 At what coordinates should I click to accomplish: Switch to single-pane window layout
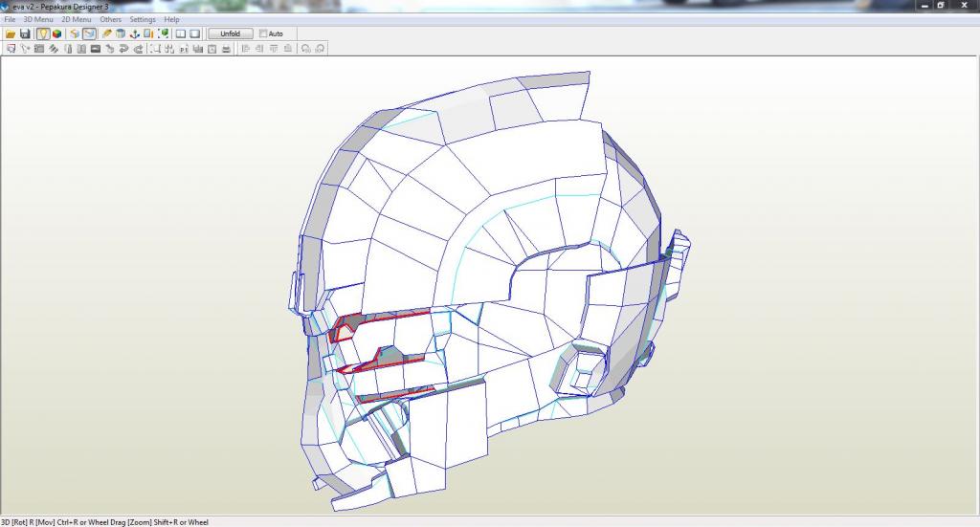[x=195, y=33]
